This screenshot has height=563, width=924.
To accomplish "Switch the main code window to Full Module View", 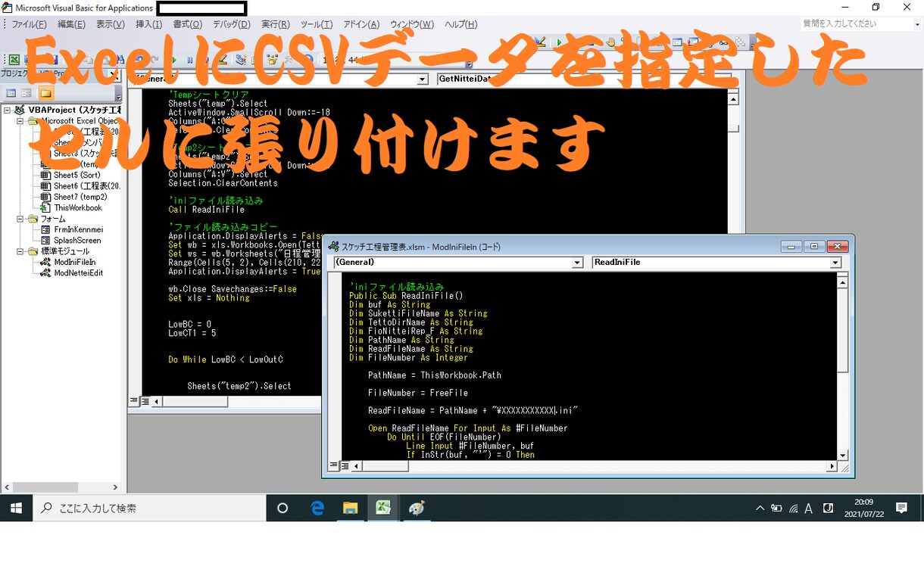I will point(144,401).
